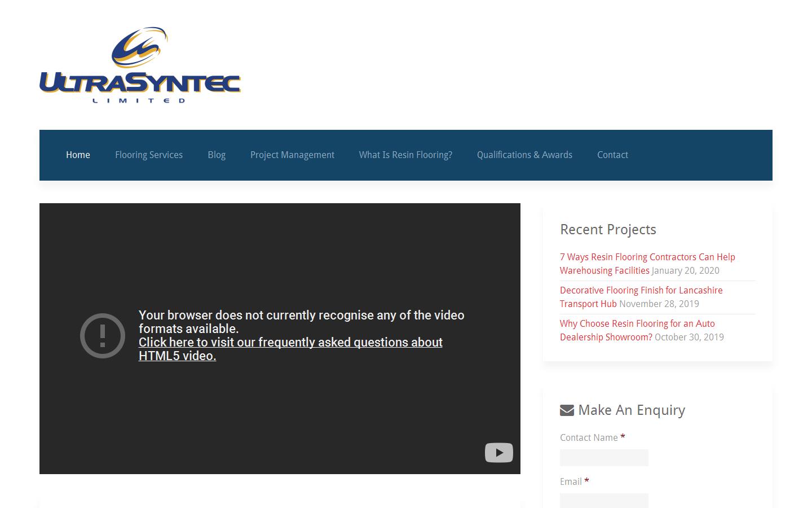View Qualifications & Awards
Image resolution: width=812 pixels, height=508 pixels.
point(524,155)
